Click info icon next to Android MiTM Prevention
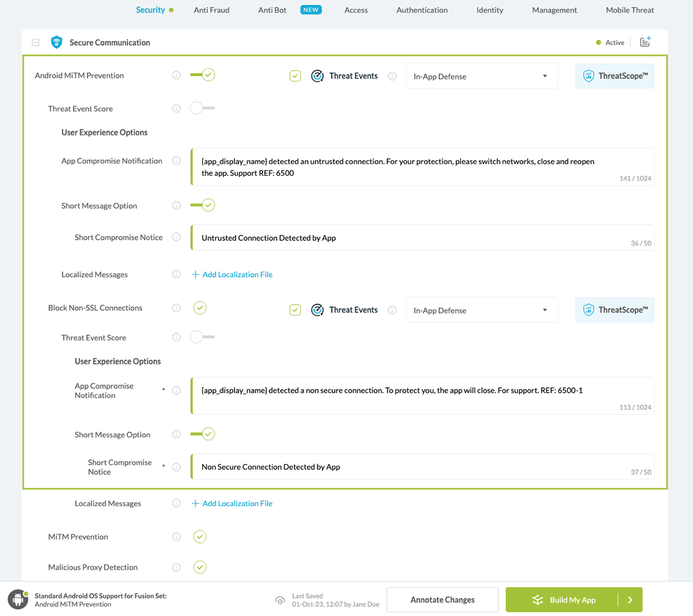 click(176, 75)
